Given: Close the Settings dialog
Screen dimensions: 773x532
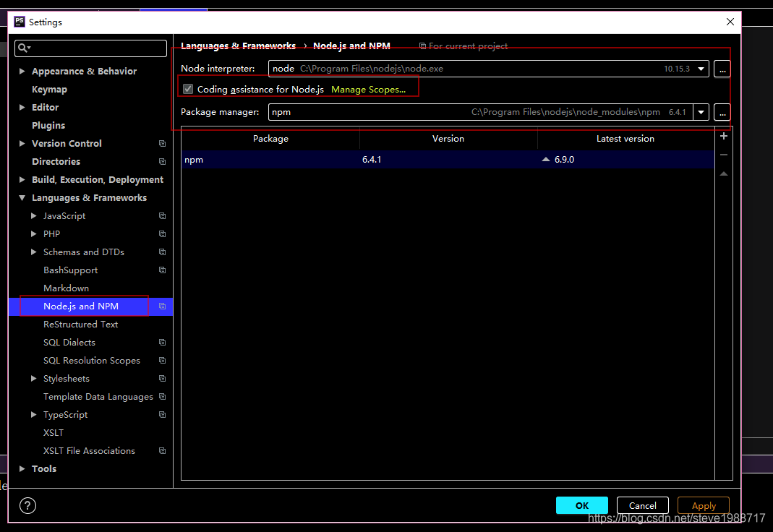Looking at the screenshot, I should pyautogui.click(x=730, y=22).
